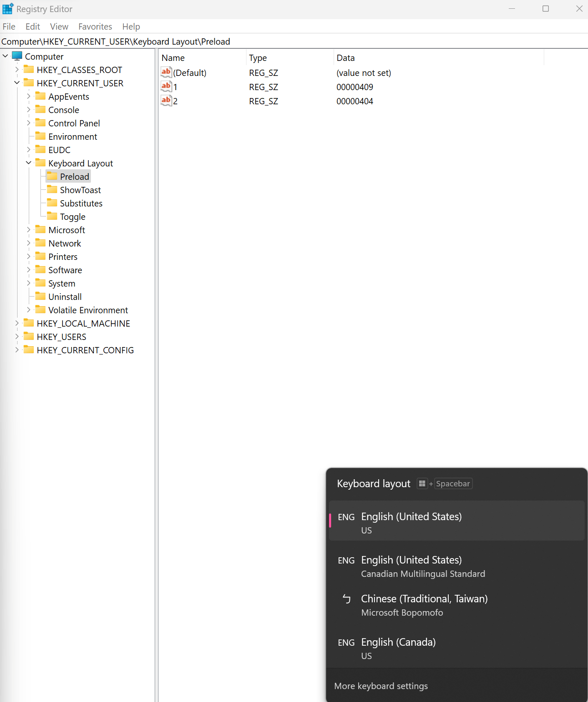The width and height of the screenshot is (588, 702).
Task: Click the Toggle folder icon
Action: 52,216
